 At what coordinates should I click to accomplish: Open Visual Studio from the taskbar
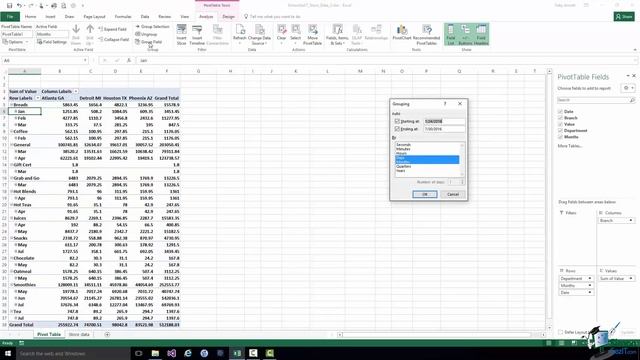(x=171, y=353)
